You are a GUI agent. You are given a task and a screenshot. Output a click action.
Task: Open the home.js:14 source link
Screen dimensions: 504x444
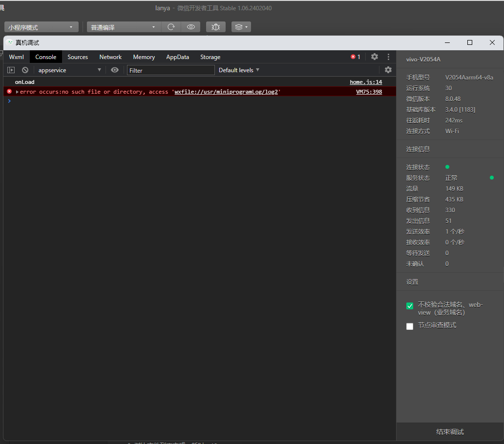coord(366,82)
